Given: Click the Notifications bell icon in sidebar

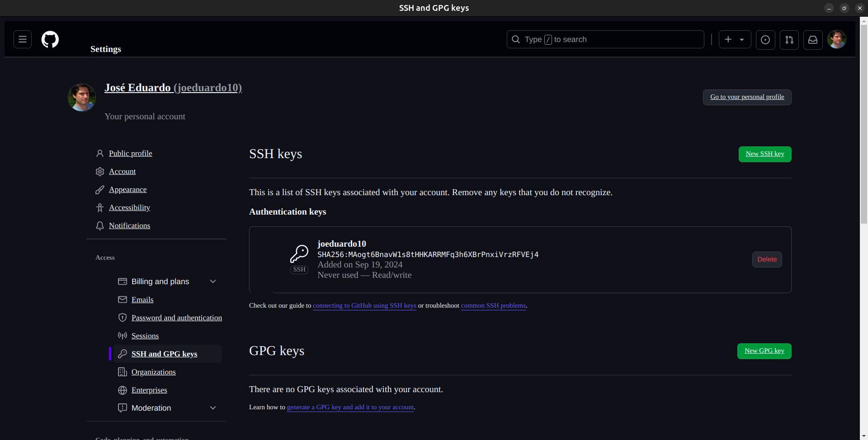Looking at the screenshot, I should point(100,226).
